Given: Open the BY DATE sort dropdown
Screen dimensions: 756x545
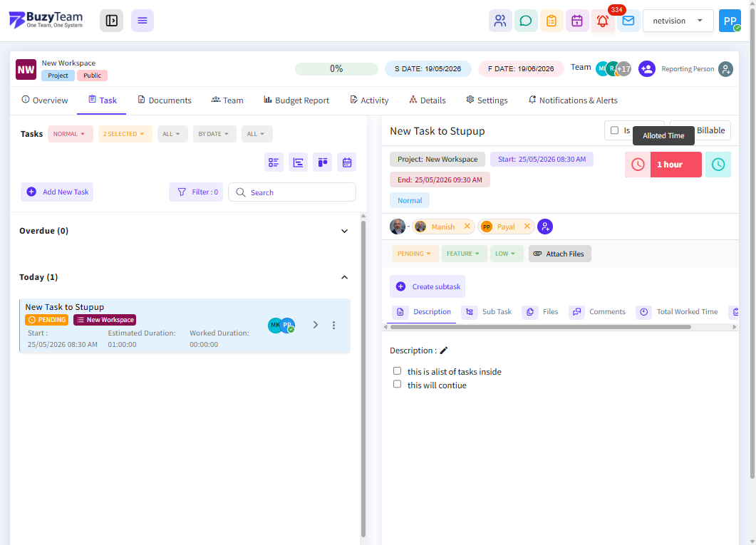Looking at the screenshot, I should tap(214, 134).
